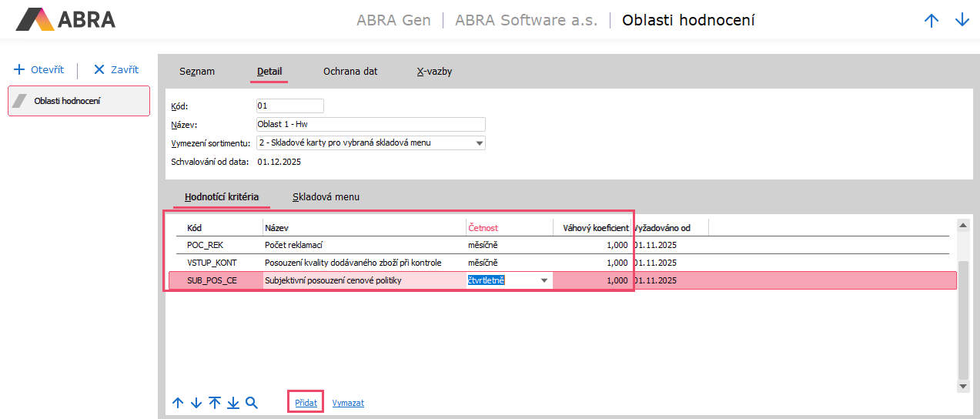Go to next record with header down arrow

pos(962,21)
